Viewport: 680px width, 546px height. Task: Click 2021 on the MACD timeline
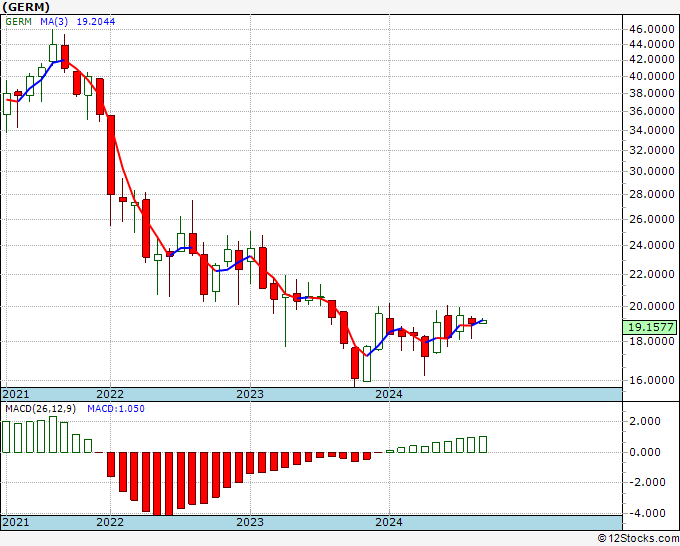[x=16, y=522]
